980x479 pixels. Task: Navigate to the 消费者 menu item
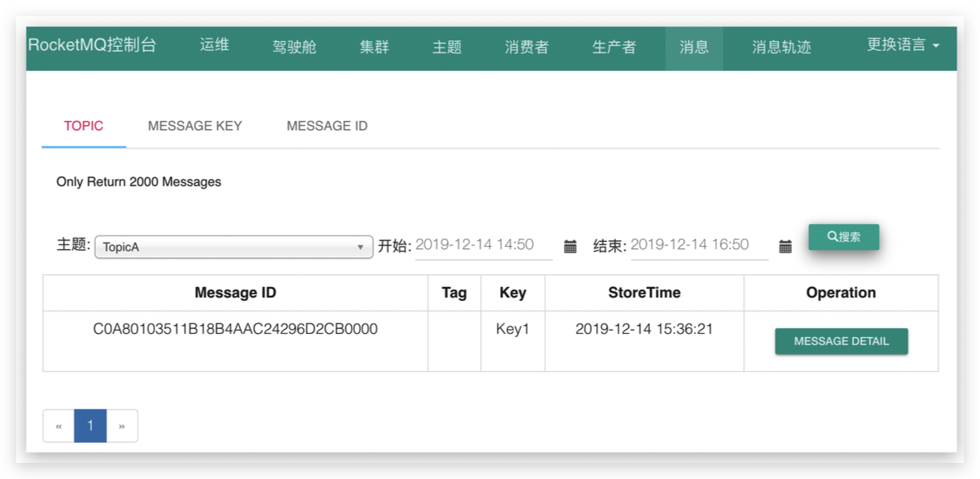click(526, 47)
